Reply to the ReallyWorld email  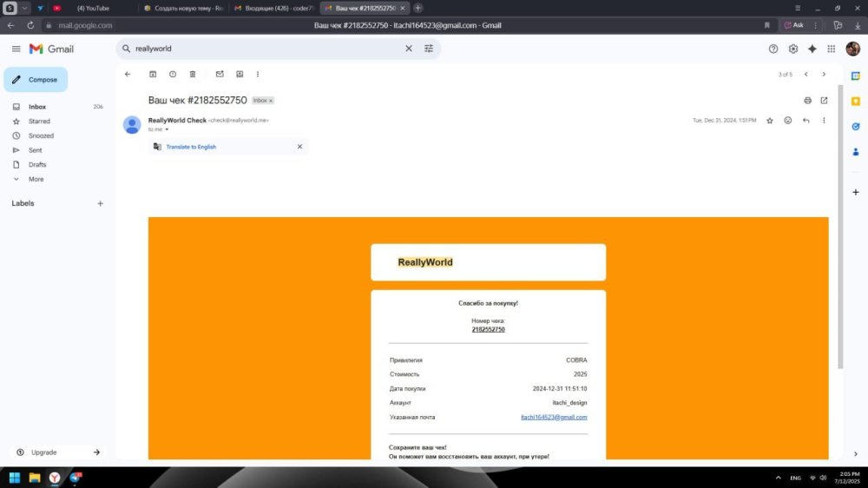(x=806, y=120)
